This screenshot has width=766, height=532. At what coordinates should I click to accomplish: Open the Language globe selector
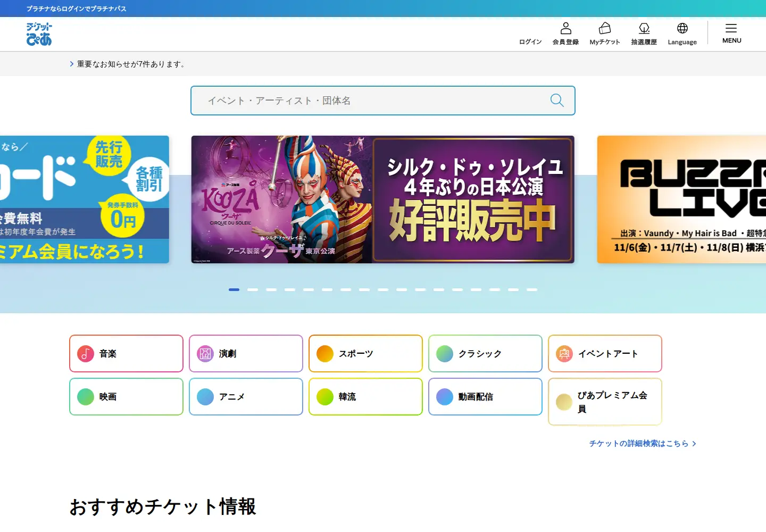pyautogui.click(x=682, y=28)
